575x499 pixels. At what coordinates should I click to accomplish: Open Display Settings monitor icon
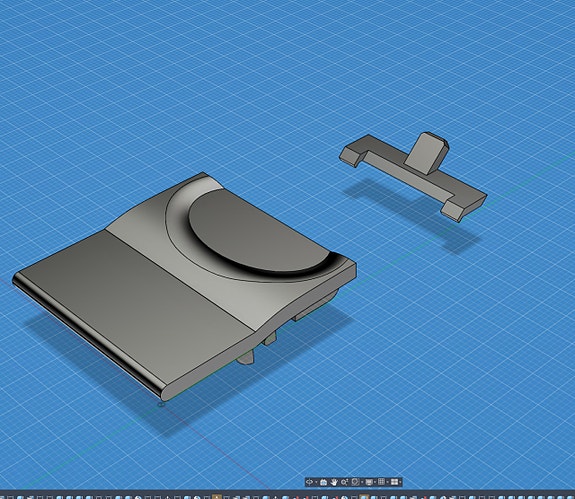pyautogui.click(x=369, y=482)
